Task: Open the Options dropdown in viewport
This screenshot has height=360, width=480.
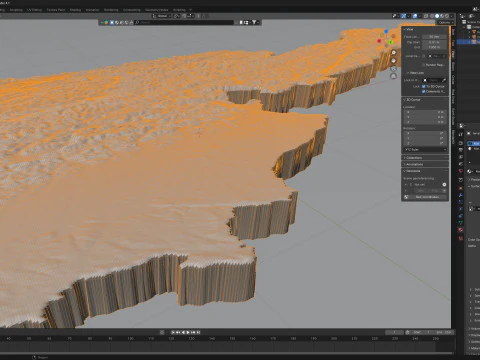Action: click(445, 22)
